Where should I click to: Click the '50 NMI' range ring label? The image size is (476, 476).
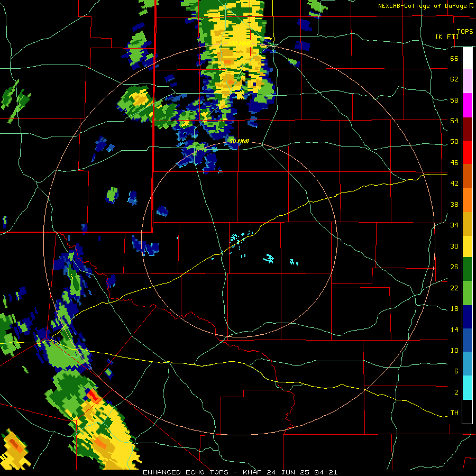pyautogui.click(x=239, y=141)
